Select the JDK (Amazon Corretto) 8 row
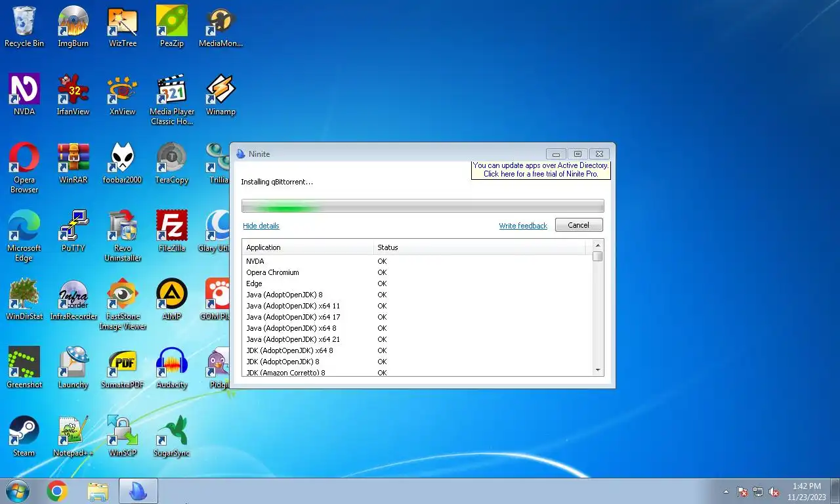The height and width of the screenshot is (504, 840). 417,372
